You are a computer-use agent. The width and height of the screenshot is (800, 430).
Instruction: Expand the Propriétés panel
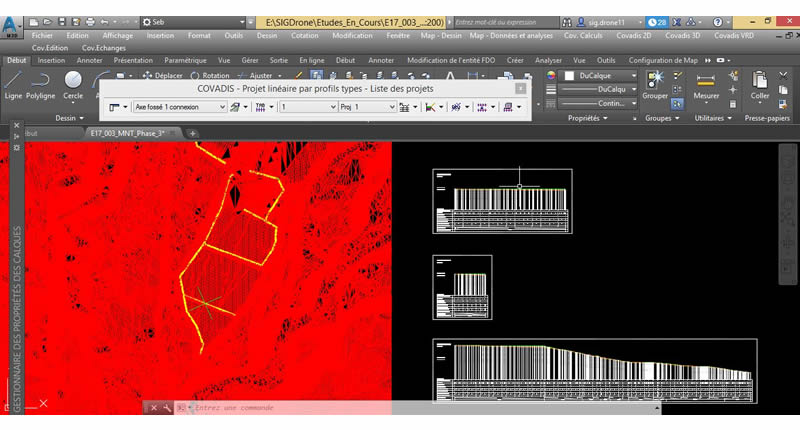click(x=588, y=118)
